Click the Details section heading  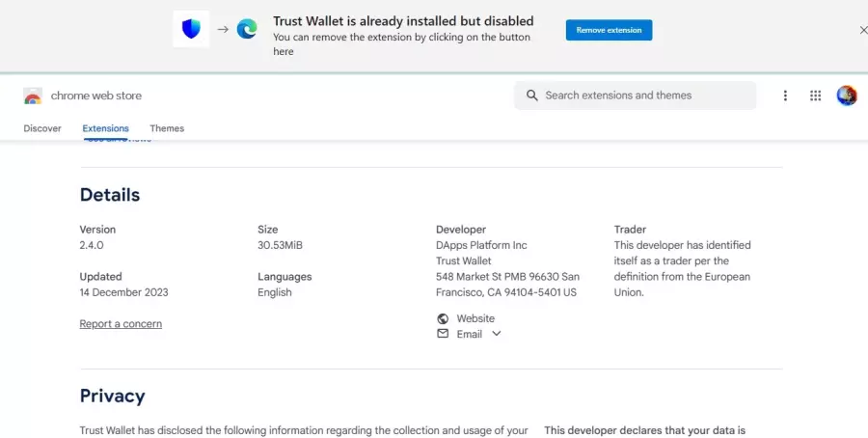(110, 195)
